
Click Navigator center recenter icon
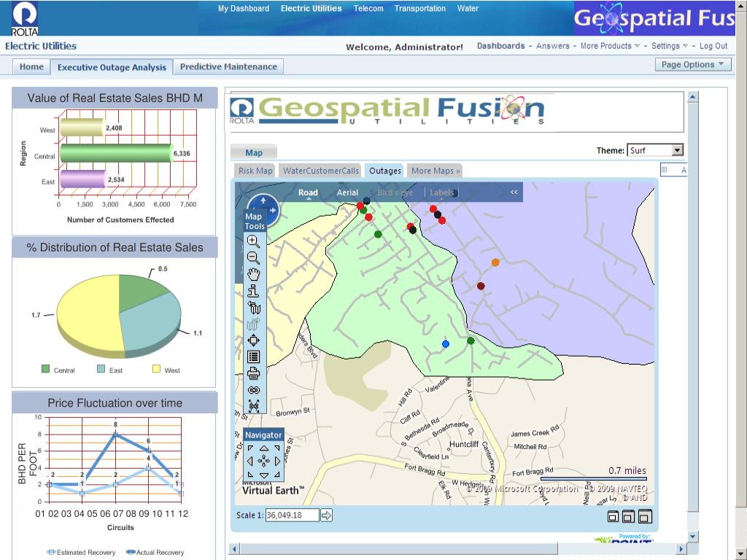coord(263,461)
